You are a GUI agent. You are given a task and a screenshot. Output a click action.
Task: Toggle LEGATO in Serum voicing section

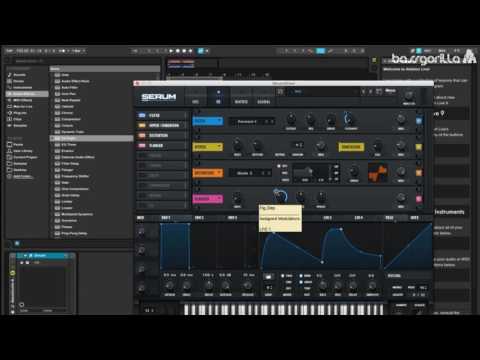tap(397, 295)
